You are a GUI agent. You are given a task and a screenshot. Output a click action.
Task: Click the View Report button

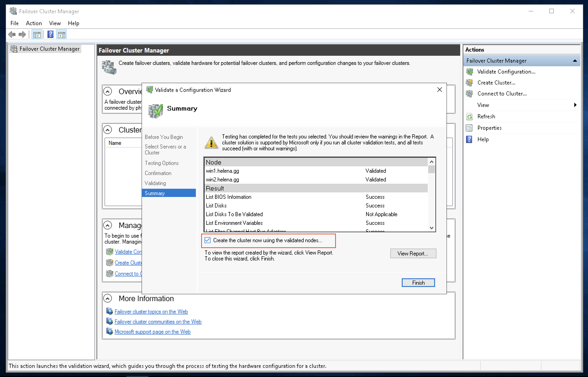[x=413, y=253]
